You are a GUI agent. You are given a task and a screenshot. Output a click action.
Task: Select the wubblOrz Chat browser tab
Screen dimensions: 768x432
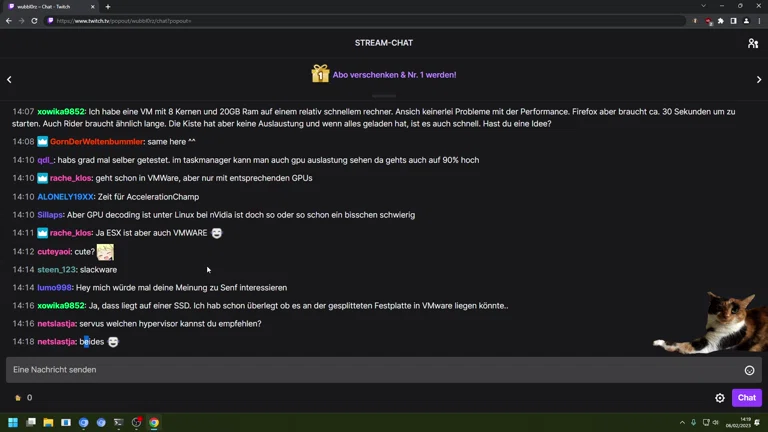coord(48,6)
